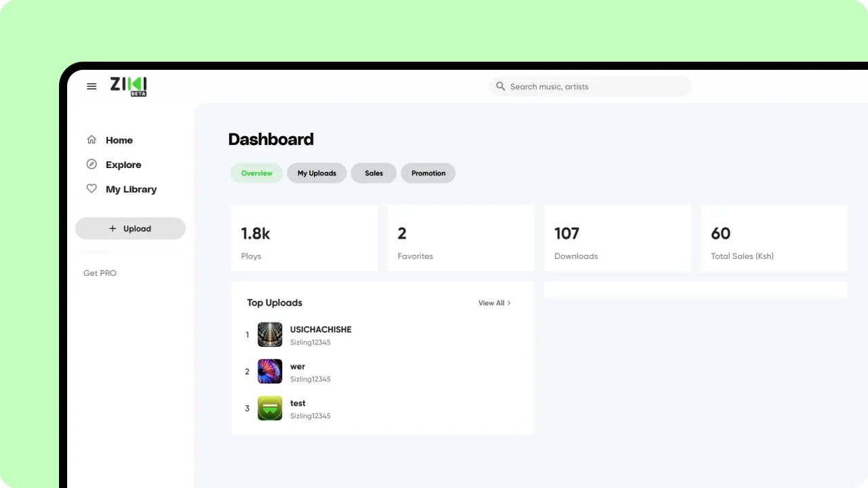Click the plus icon on Upload
The image size is (868, 488).
[113, 228]
